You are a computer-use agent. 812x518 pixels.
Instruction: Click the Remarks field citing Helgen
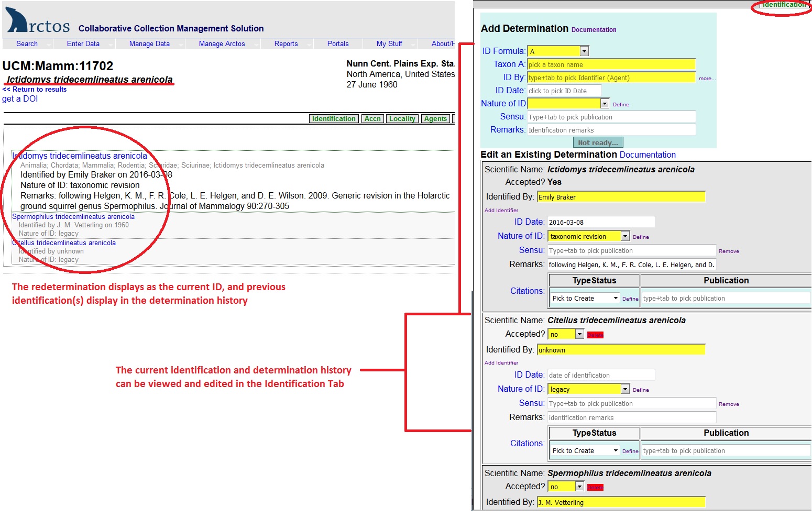tap(631, 264)
